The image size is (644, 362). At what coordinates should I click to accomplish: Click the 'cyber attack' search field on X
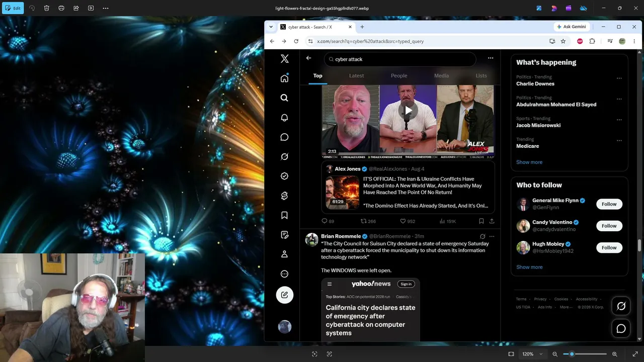click(400, 59)
